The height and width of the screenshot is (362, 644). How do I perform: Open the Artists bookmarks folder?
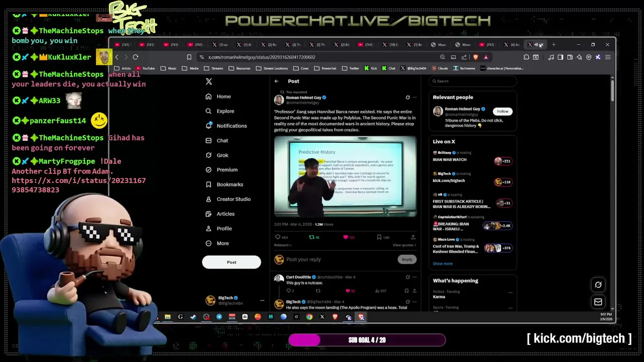pos(123,68)
